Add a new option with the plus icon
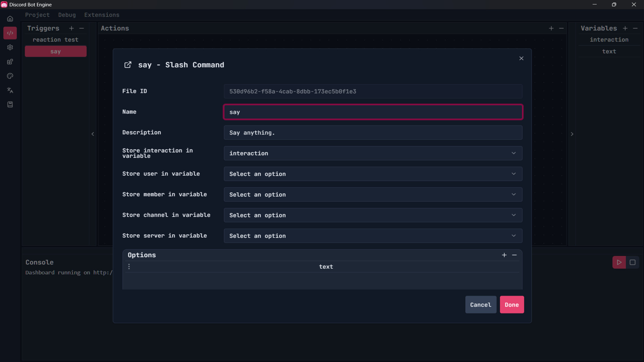Viewport: 644px width, 362px height. 504,255
